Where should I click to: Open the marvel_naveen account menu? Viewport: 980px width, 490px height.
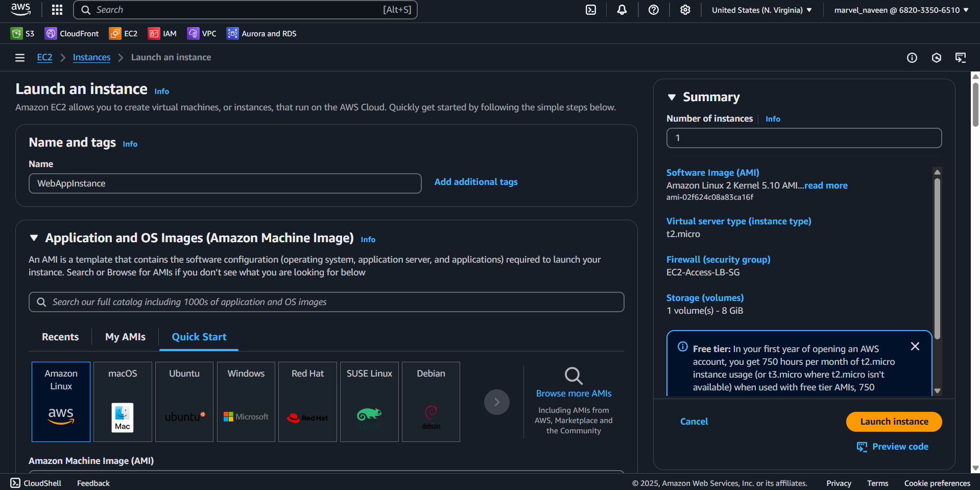click(901, 10)
